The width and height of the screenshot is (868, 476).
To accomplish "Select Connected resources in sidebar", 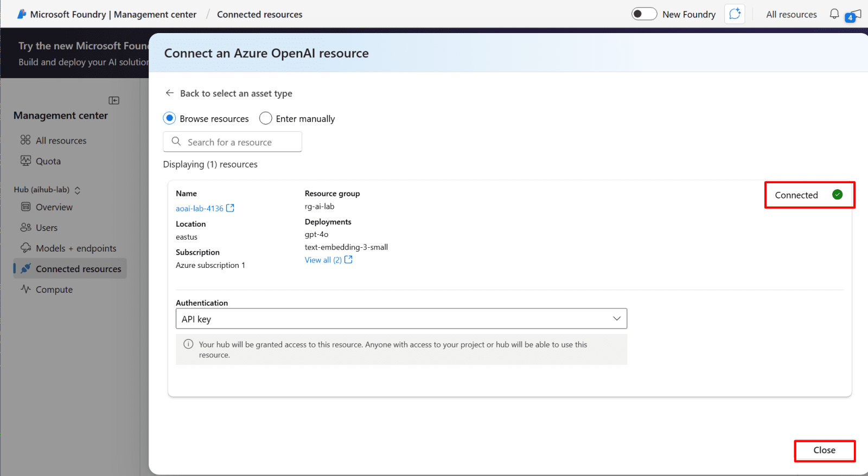I will (x=70, y=269).
